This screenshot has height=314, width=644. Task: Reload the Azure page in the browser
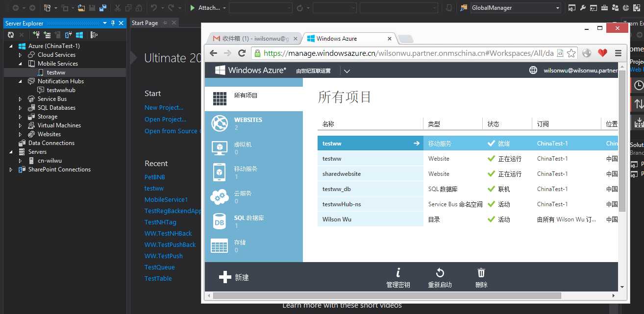[x=242, y=53]
